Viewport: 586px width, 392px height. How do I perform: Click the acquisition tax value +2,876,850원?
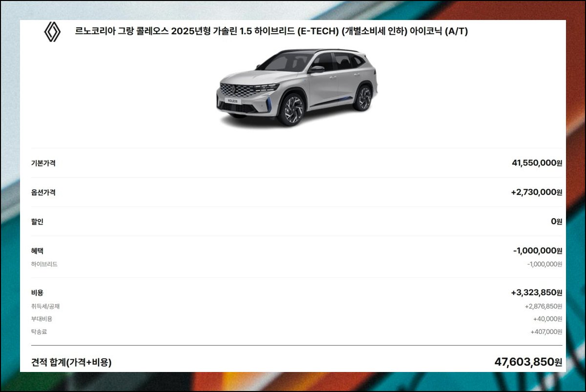tap(544, 307)
